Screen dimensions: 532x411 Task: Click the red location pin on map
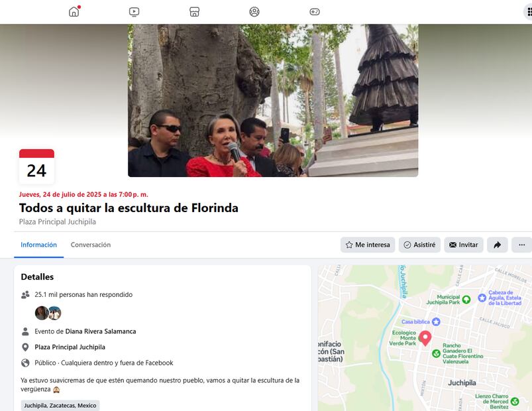[425, 337]
